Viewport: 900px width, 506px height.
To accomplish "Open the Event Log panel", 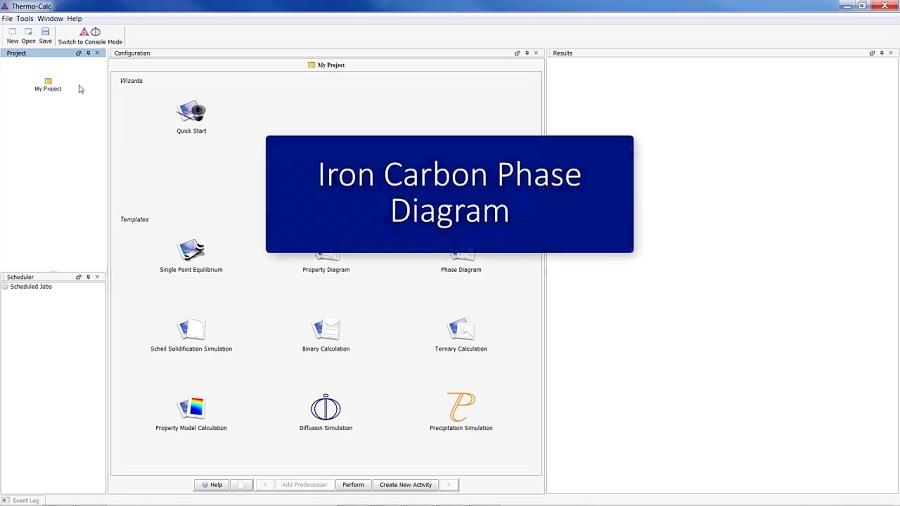I will (x=22, y=500).
